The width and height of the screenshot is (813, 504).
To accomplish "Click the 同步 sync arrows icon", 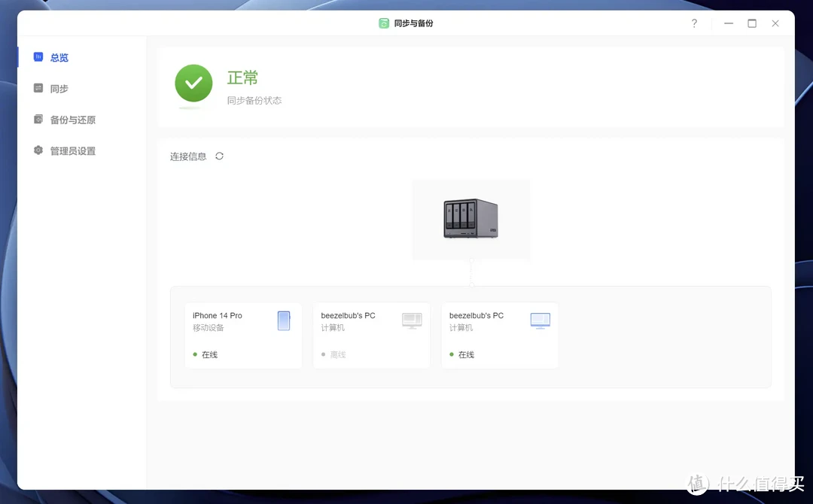I will click(38, 88).
